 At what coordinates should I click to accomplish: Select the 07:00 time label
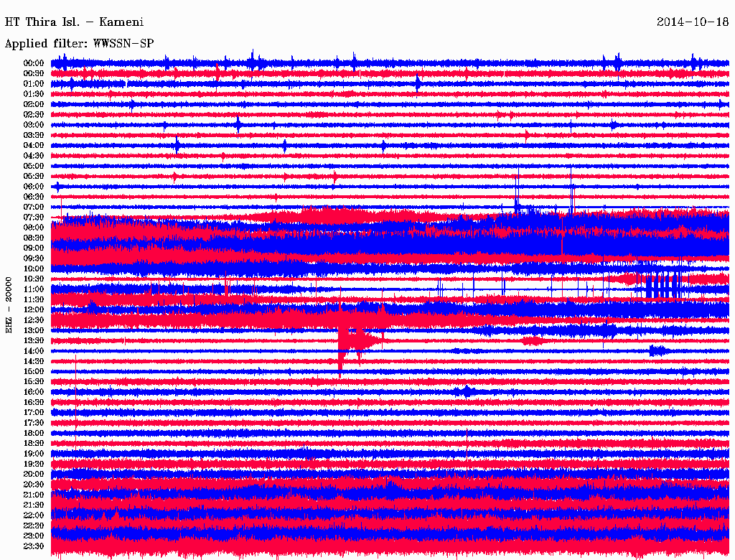34,207
